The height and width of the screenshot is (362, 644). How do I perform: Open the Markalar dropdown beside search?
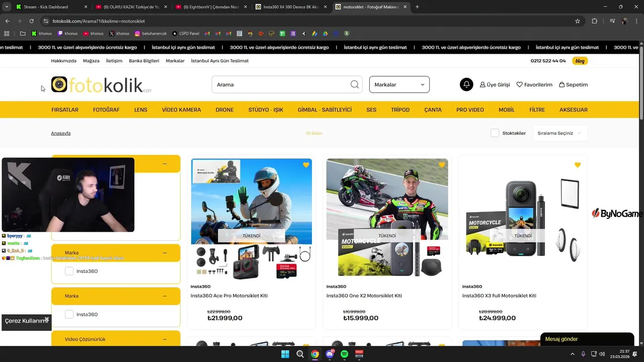pyautogui.click(x=399, y=84)
